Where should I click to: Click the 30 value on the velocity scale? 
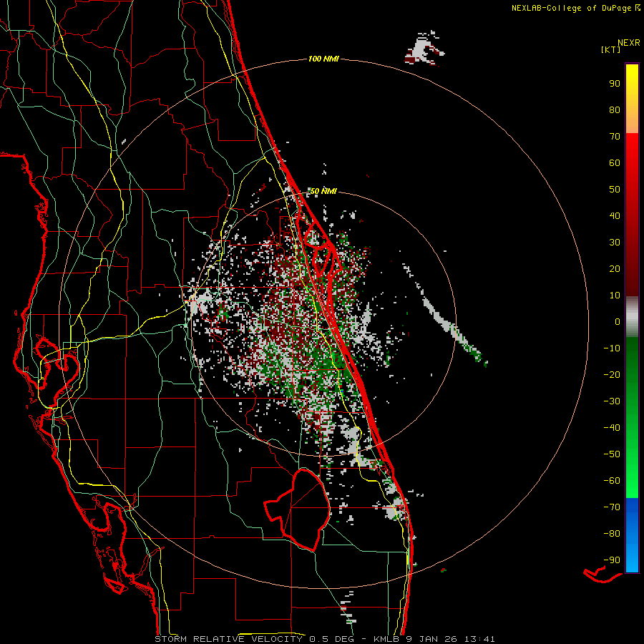pyautogui.click(x=615, y=243)
